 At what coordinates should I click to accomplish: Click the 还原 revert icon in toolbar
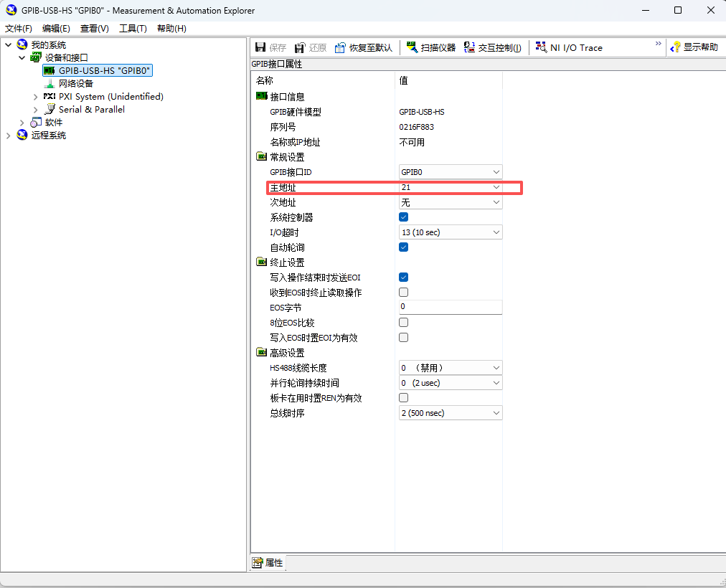click(x=300, y=47)
